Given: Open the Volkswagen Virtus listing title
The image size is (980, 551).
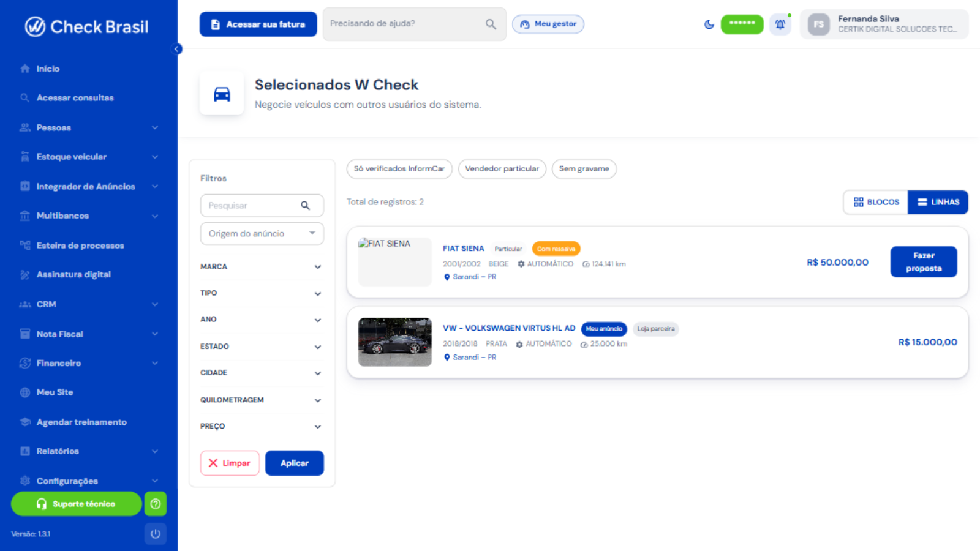Looking at the screenshot, I should (509, 328).
